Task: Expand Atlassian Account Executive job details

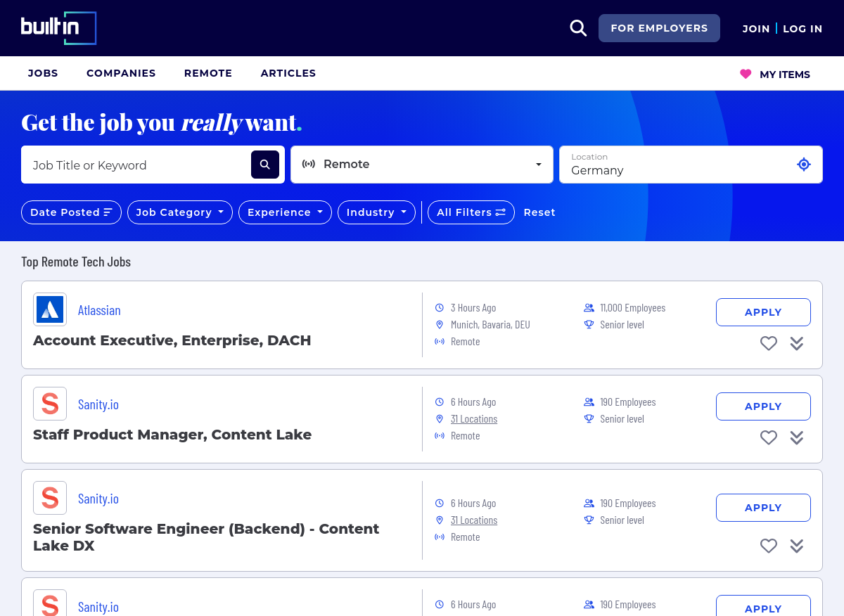Action: tap(796, 343)
